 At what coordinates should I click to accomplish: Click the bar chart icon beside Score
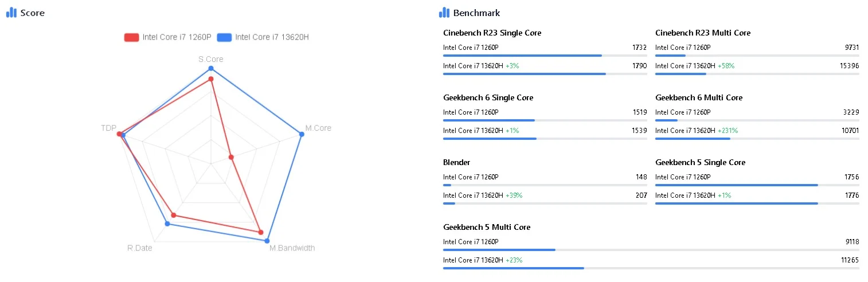point(11,13)
